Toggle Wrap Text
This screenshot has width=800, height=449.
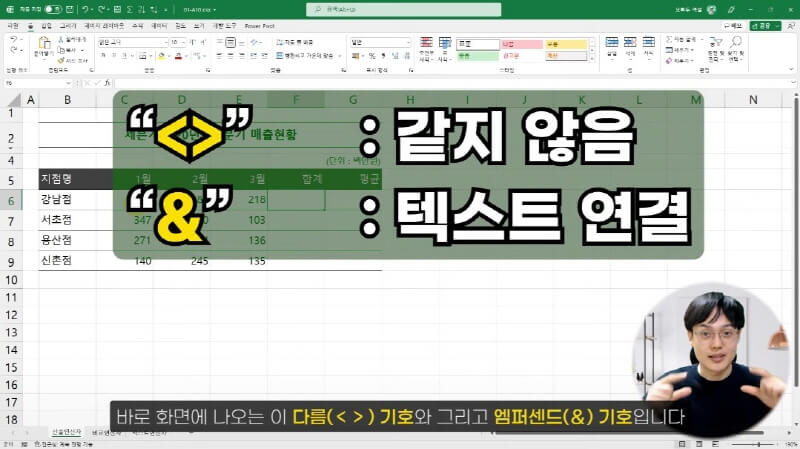294,42
